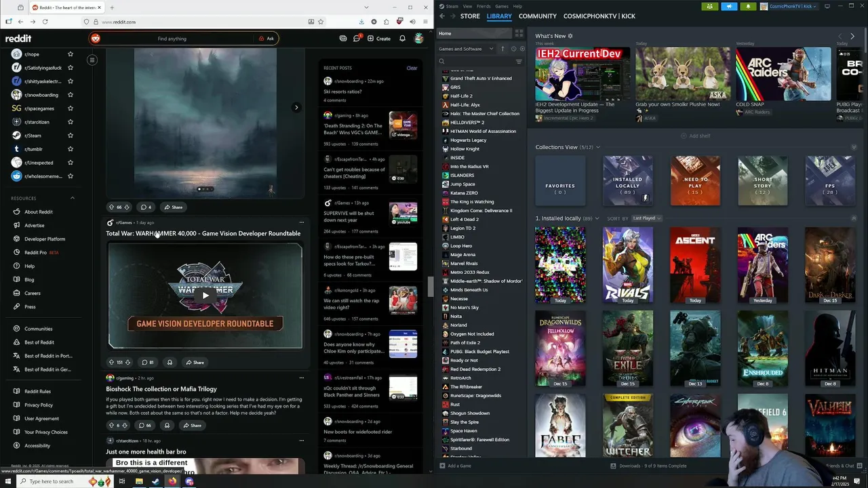
Task: Toggle favorite star for r/snowboarding
Action: [x=70, y=95]
